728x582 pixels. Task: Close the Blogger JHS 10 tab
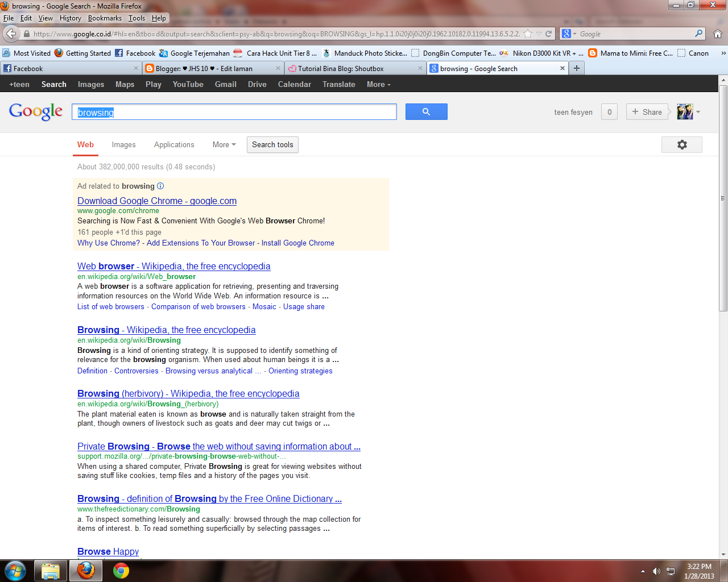click(x=278, y=68)
